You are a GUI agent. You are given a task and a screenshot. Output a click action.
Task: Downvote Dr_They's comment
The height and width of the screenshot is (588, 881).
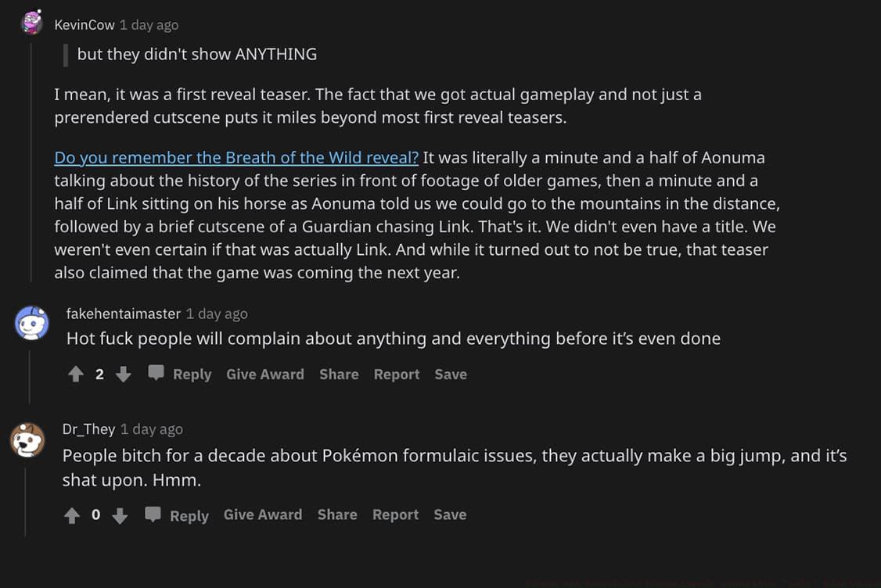[x=120, y=515]
